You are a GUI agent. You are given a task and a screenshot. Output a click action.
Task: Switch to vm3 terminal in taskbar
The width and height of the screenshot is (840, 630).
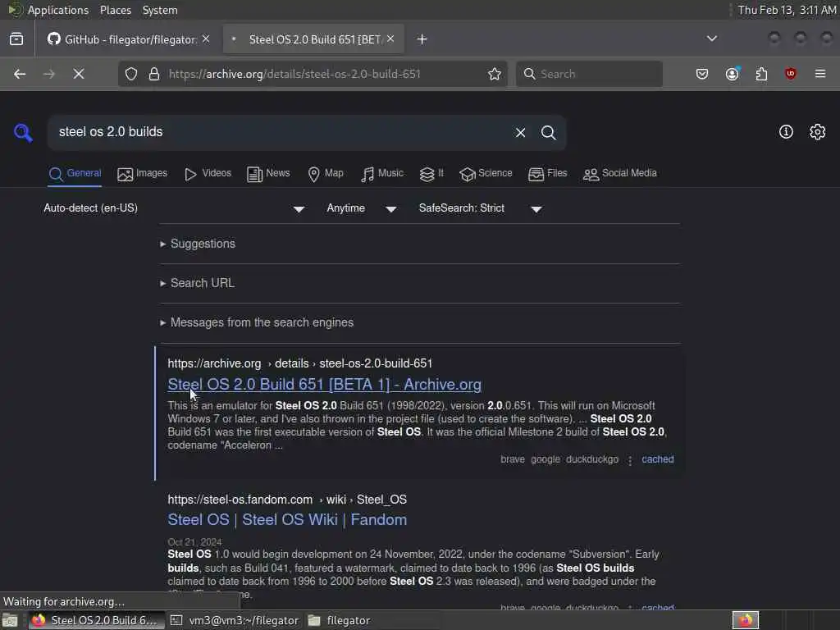point(235,620)
